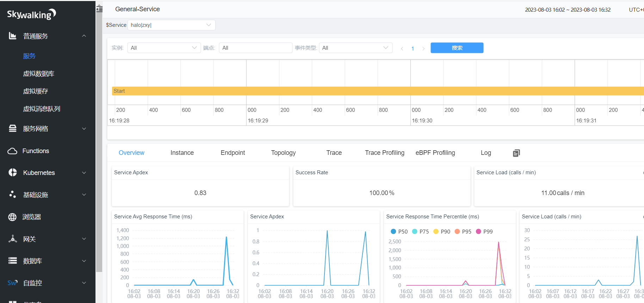
Task: Click the Service Avg Response Time (ms) title
Action: pos(153,217)
